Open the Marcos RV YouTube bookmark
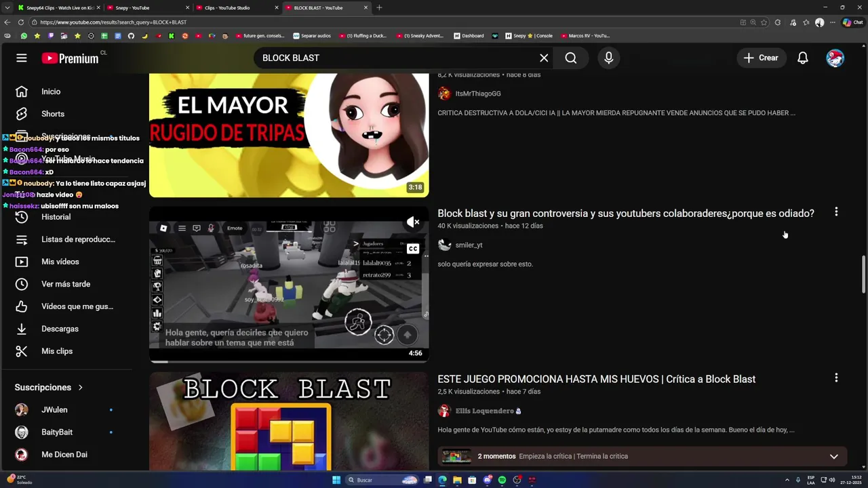This screenshot has height=488, width=868. (585, 35)
